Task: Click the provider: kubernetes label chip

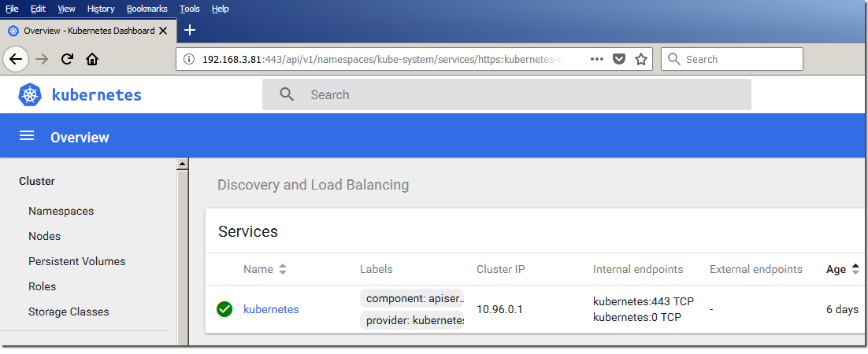Action: (x=413, y=320)
